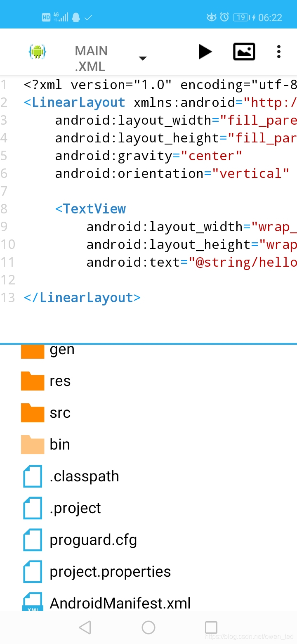Image resolution: width=297 pixels, height=644 pixels.
Task: Tap the eye comfort status icon
Action: [x=212, y=17]
